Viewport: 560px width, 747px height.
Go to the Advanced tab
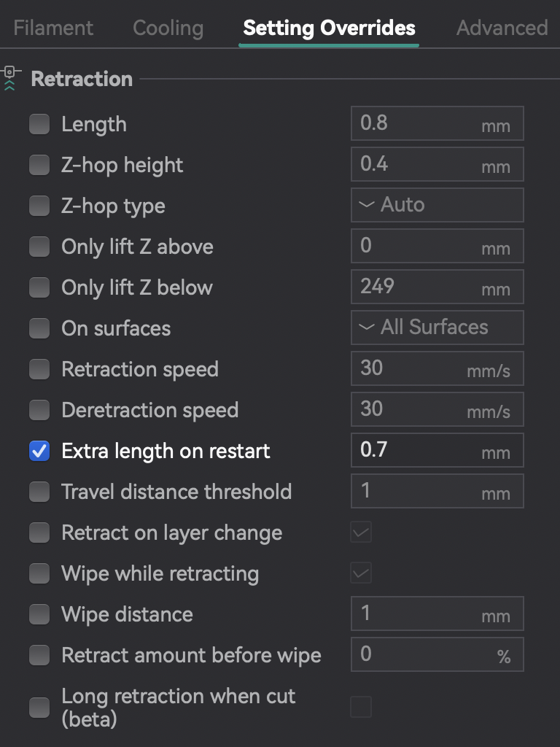[x=502, y=28]
